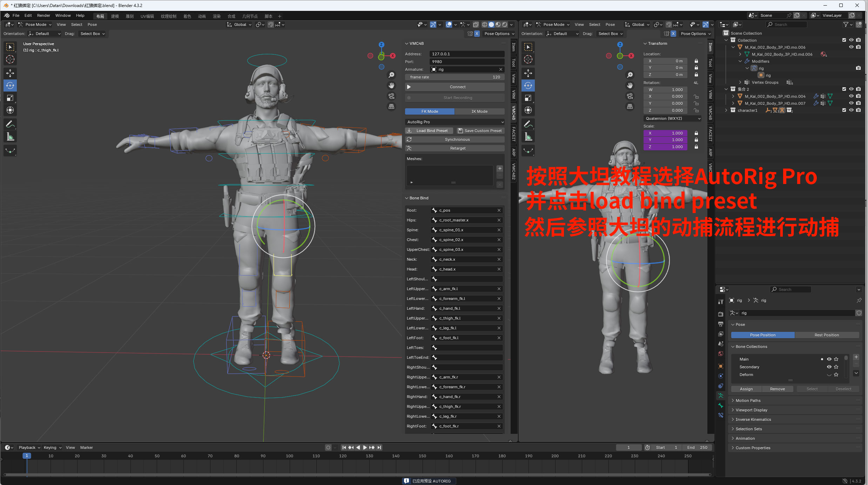Uncheck character1 collection exclude checkbox
868x485 pixels.
844,110
